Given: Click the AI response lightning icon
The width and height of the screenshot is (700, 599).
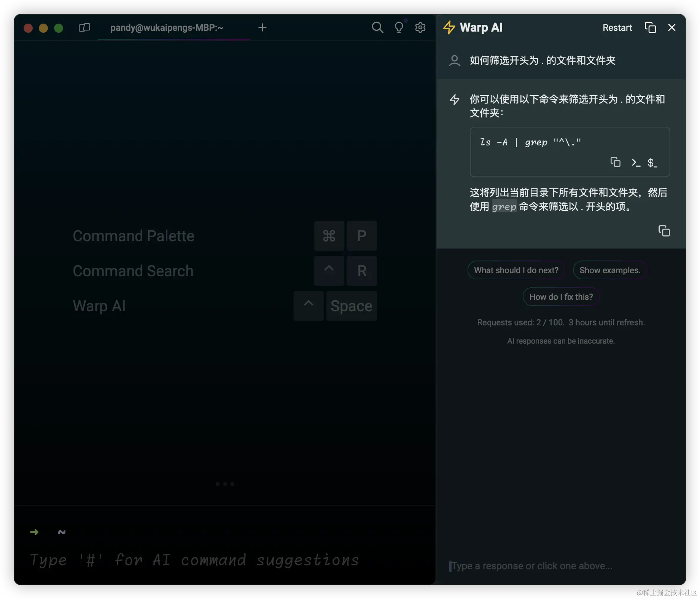Looking at the screenshot, I should click(455, 100).
